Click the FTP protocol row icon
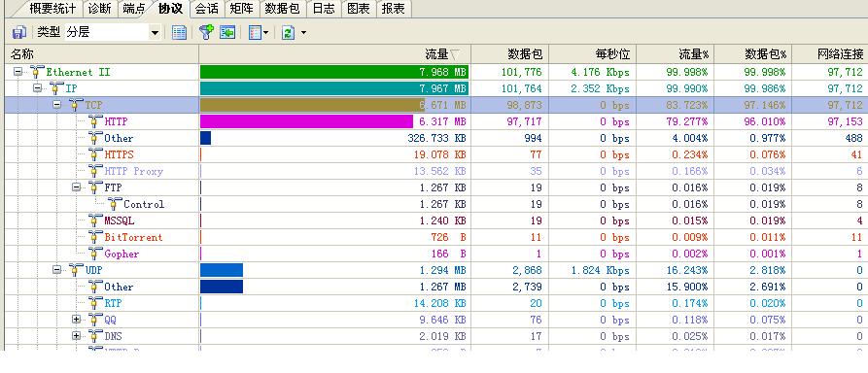 tap(96, 187)
